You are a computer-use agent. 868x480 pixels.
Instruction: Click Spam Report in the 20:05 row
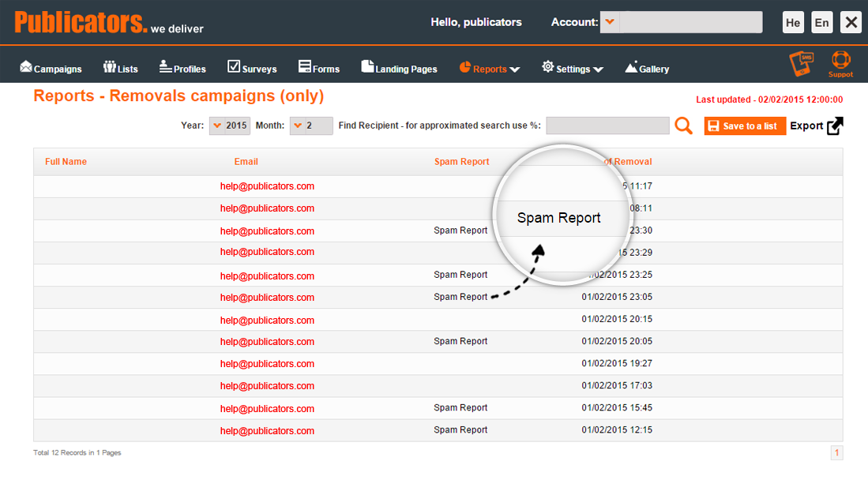[460, 341]
